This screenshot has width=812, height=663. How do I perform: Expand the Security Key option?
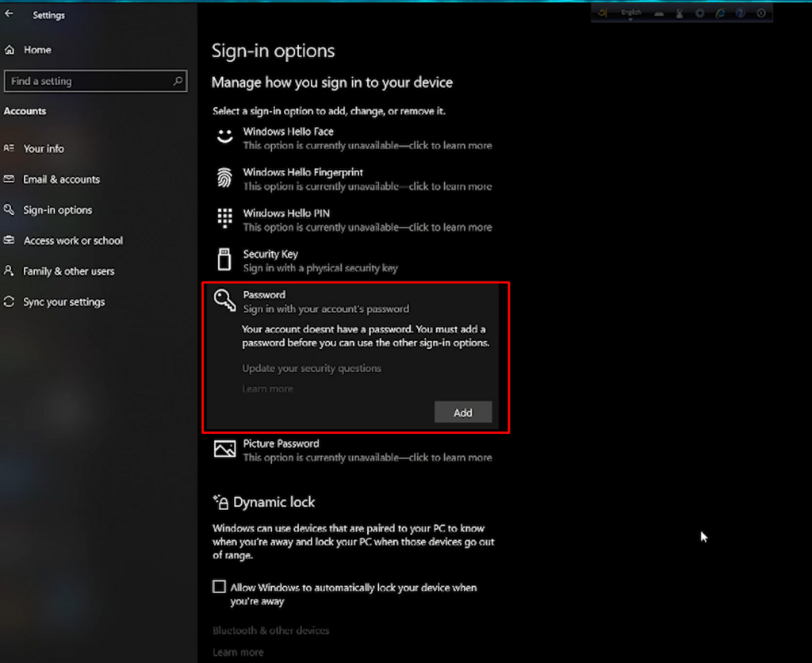[x=352, y=261]
